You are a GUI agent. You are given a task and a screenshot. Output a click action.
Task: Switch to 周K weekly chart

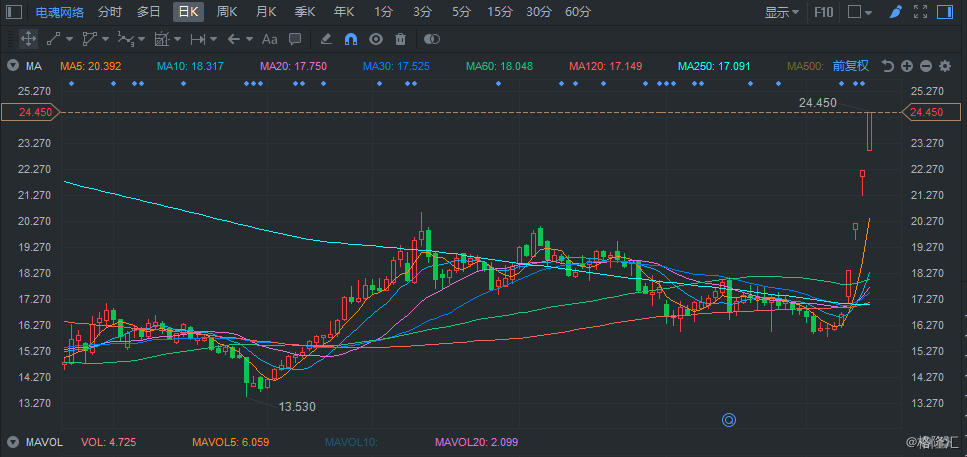[x=227, y=12]
